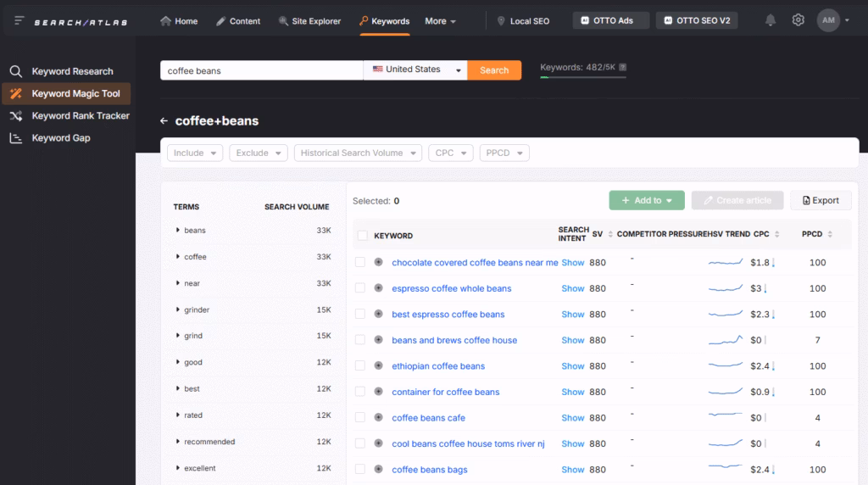Click the Keyword Rank Tracker shuffle icon
The height and width of the screenshot is (485, 868).
(15, 116)
